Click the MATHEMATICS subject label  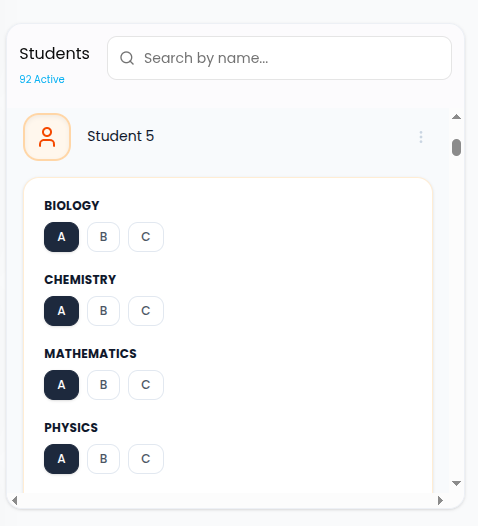click(91, 354)
